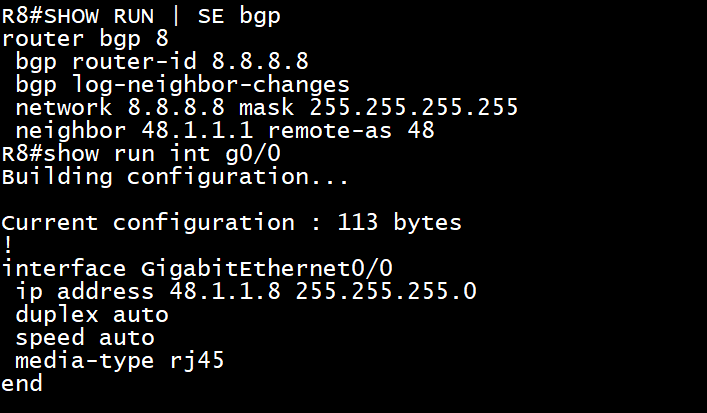The height and width of the screenshot is (413, 707).
Task: Click the 'show run int g0/0' command
Action: 162,154
